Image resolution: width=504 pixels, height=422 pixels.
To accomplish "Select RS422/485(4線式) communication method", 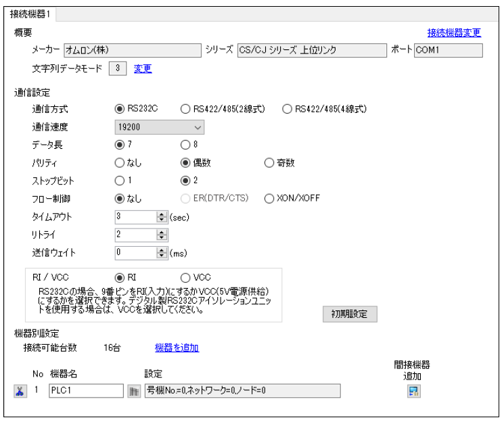I will [x=287, y=108].
